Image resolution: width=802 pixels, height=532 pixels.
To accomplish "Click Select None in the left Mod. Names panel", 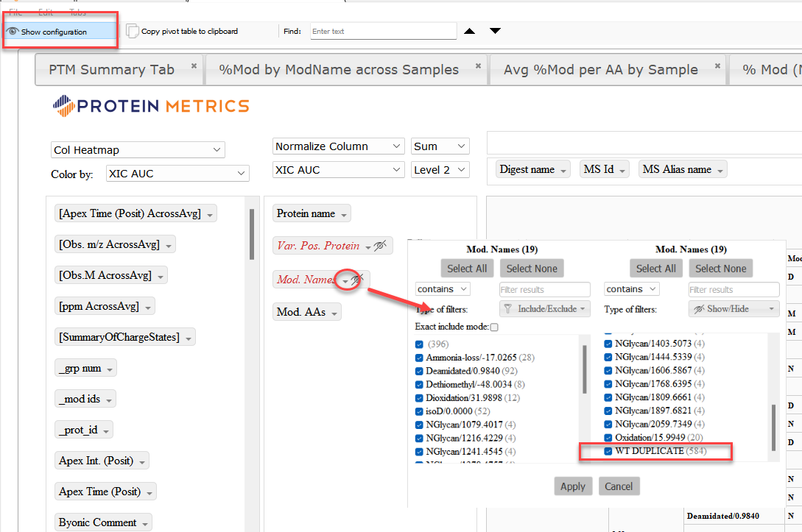I will (x=531, y=268).
